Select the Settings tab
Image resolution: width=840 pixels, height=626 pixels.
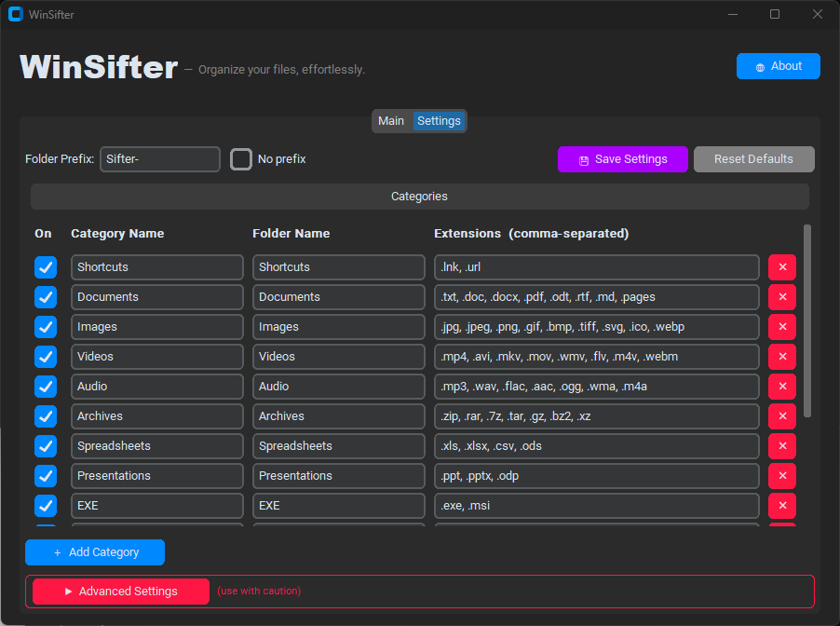click(439, 121)
